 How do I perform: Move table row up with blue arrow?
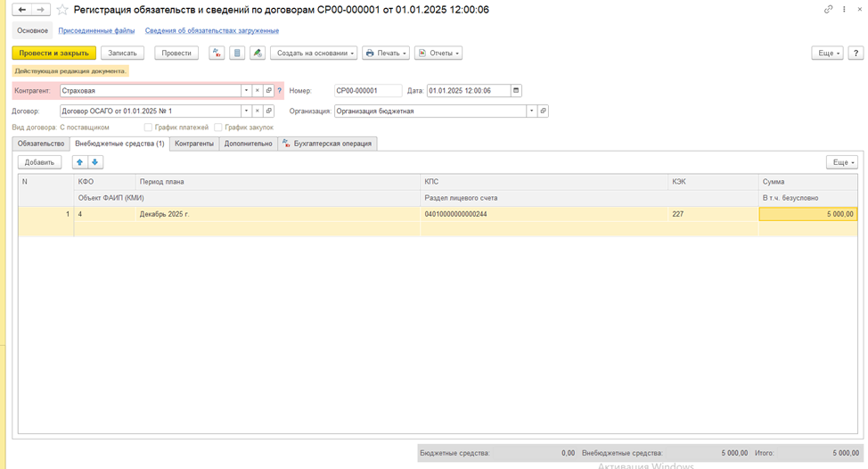(79, 162)
